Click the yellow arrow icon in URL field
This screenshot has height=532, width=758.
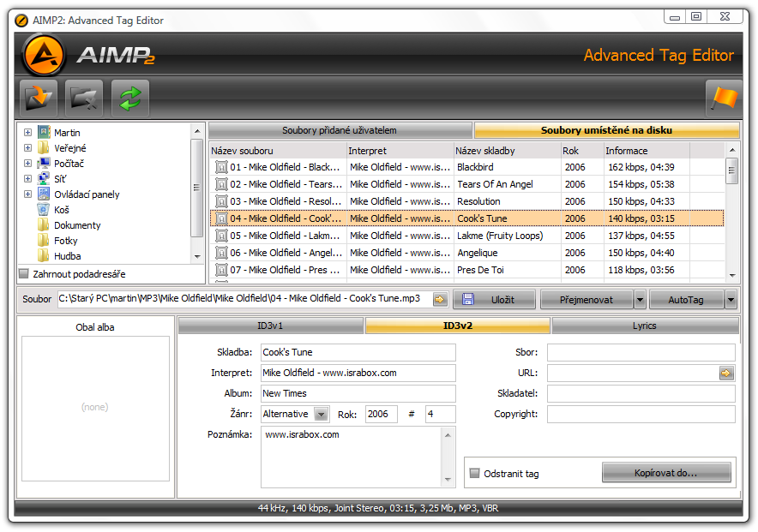point(725,374)
